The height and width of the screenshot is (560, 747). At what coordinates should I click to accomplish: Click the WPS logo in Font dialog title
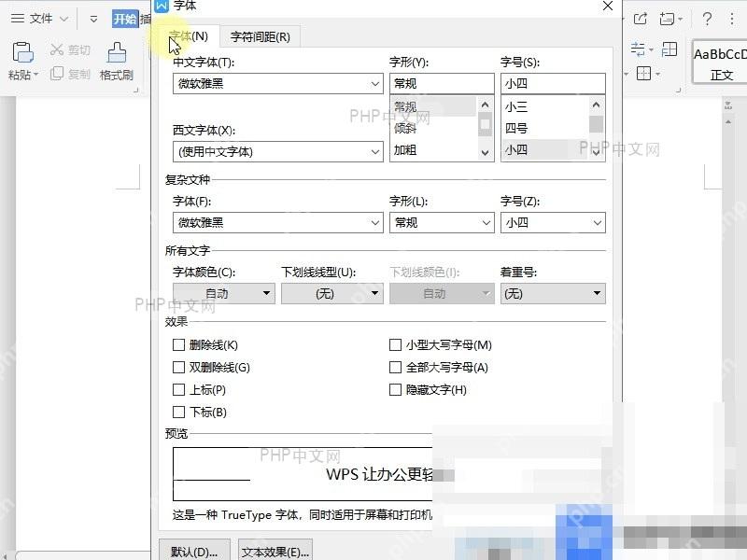click(x=162, y=7)
